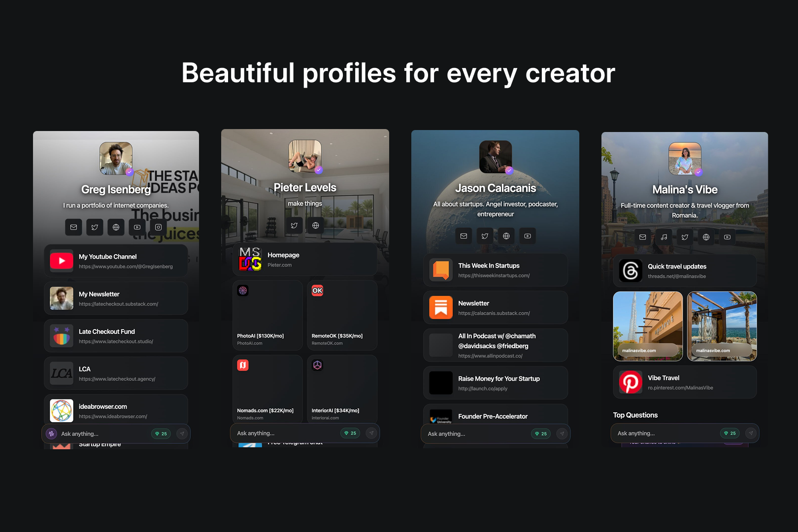
Task: Open the PhotoAI [$130K/mo] tile
Action: coord(267,315)
